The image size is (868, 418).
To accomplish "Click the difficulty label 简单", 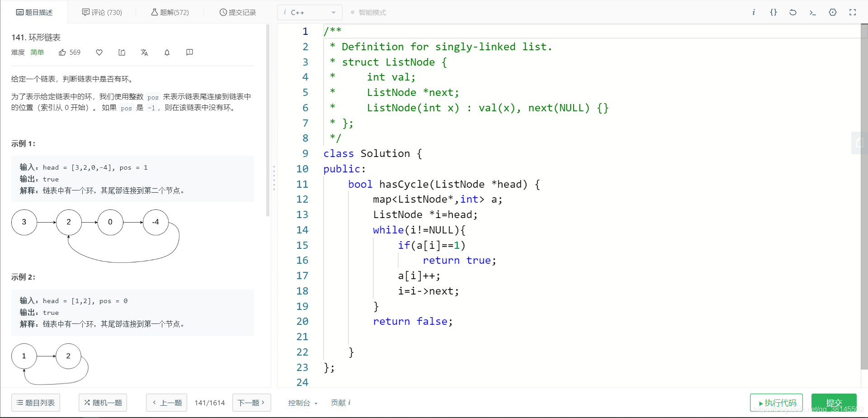I will [x=37, y=52].
